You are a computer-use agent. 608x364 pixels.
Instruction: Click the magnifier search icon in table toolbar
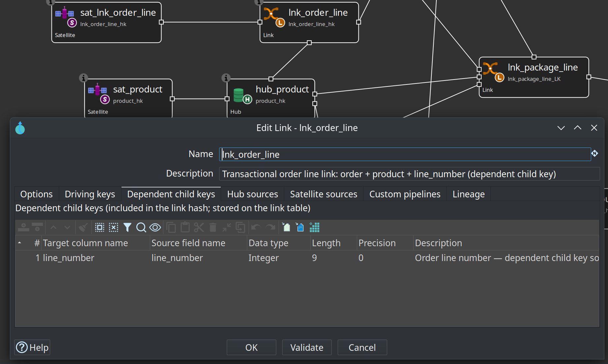point(141,227)
